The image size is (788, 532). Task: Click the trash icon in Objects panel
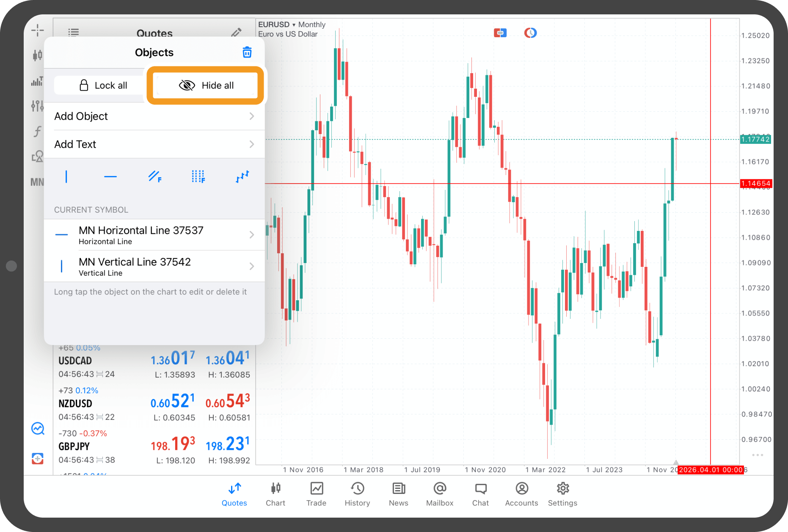point(247,52)
